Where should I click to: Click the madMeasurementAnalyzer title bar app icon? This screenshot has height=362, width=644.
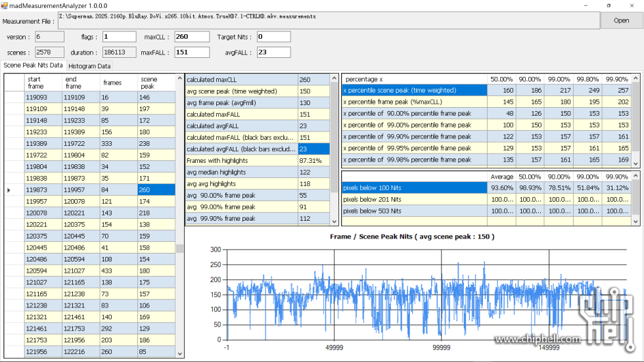coord(5,5)
